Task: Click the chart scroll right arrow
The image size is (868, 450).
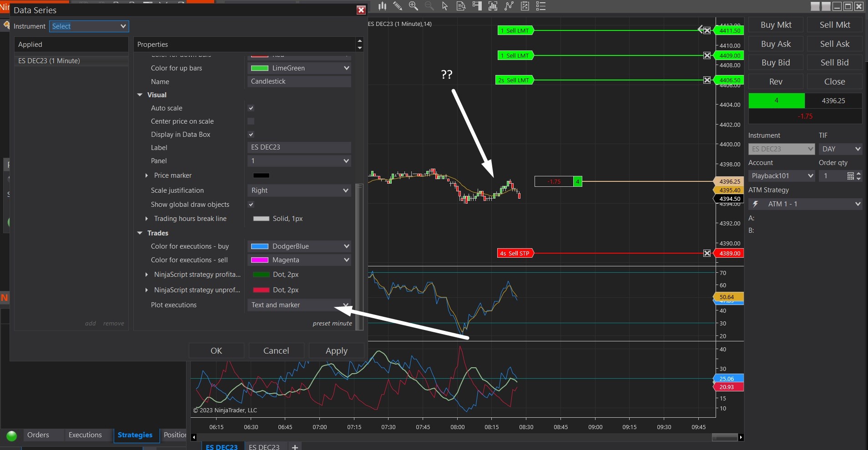Action: pos(741,437)
